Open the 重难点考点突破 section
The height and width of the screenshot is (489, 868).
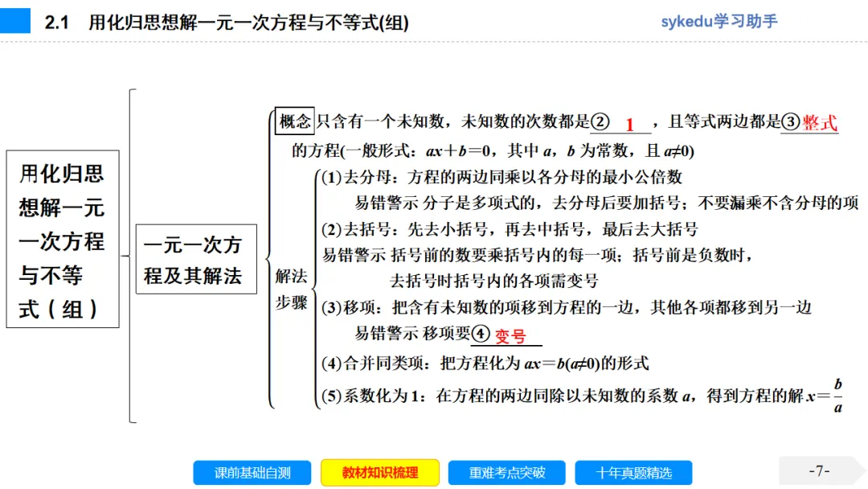tap(507, 473)
